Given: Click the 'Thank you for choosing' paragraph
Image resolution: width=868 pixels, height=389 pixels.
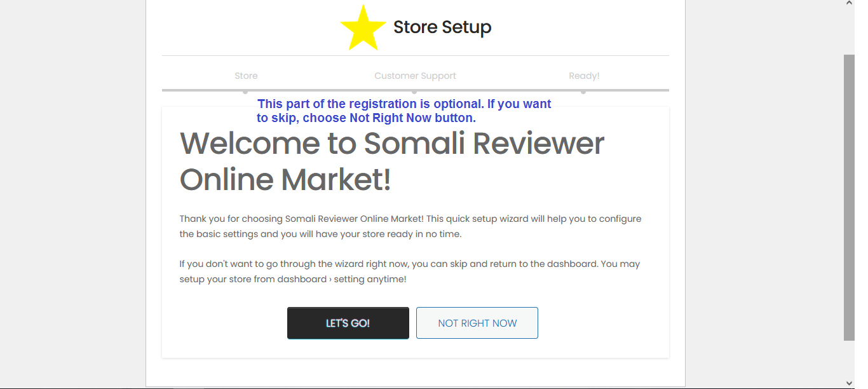Looking at the screenshot, I should coord(410,226).
